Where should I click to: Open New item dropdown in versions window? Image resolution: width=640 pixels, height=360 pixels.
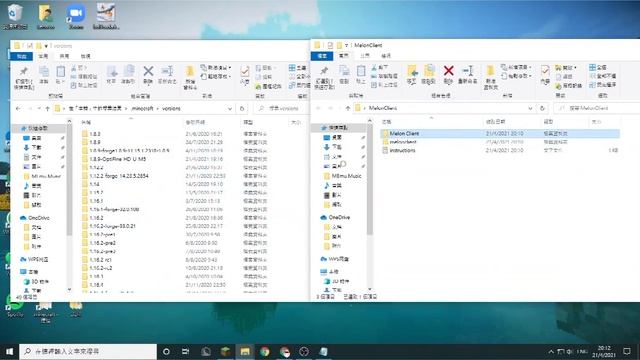click(x=216, y=68)
